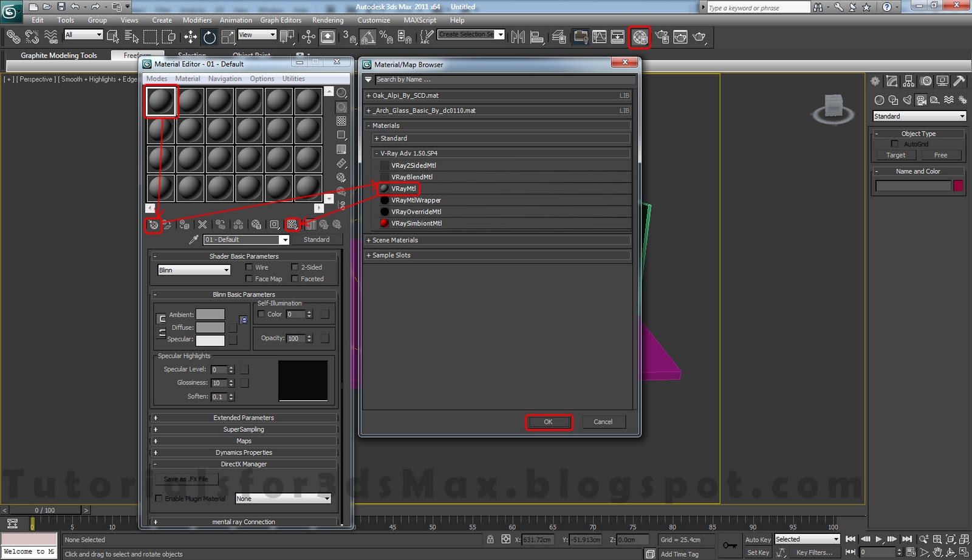Select the Cameras category icon
The height and width of the screenshot is (560, 972).
point(921,100)
